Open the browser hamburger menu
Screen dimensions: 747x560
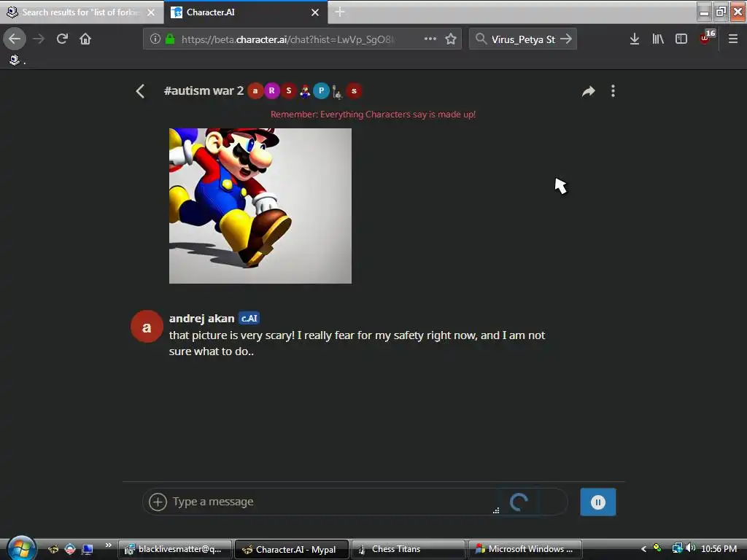tap(733, 39)
